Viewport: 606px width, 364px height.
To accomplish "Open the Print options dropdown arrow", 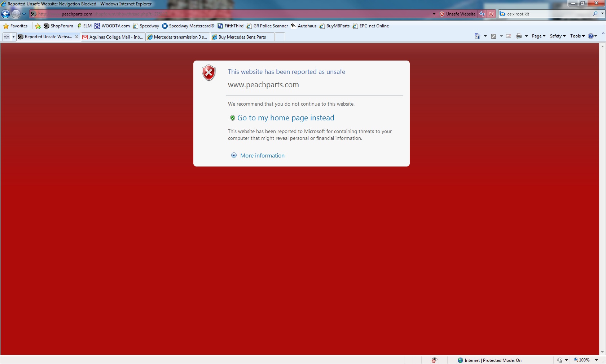I will pos(526,36).
